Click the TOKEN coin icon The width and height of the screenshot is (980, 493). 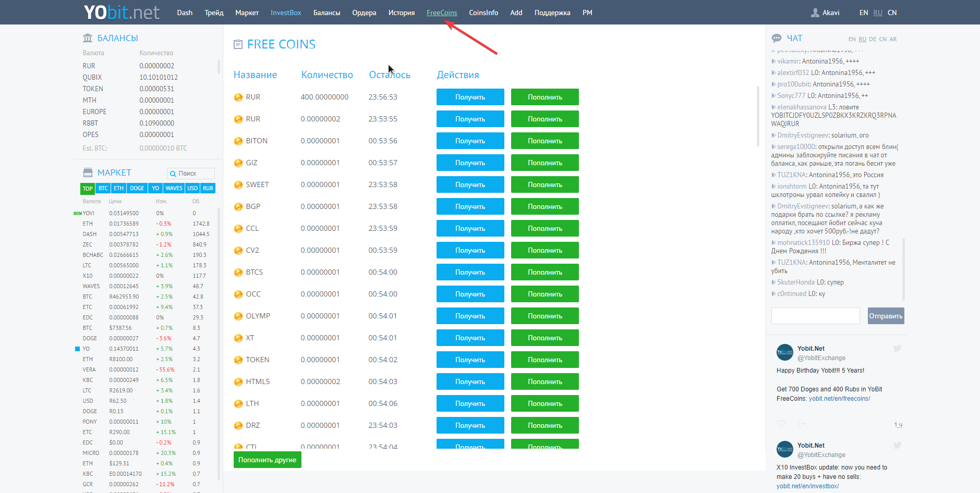(238, 360)
